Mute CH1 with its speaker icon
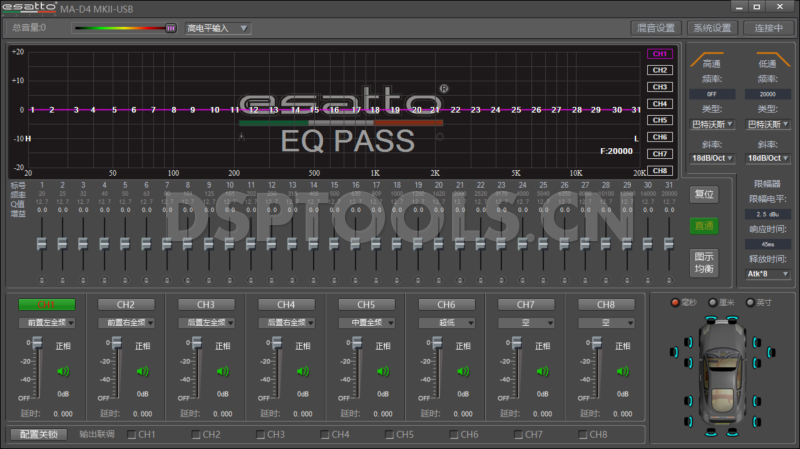Image resolution: width=800 pixels, height=449 pixels. click(63, 371)
